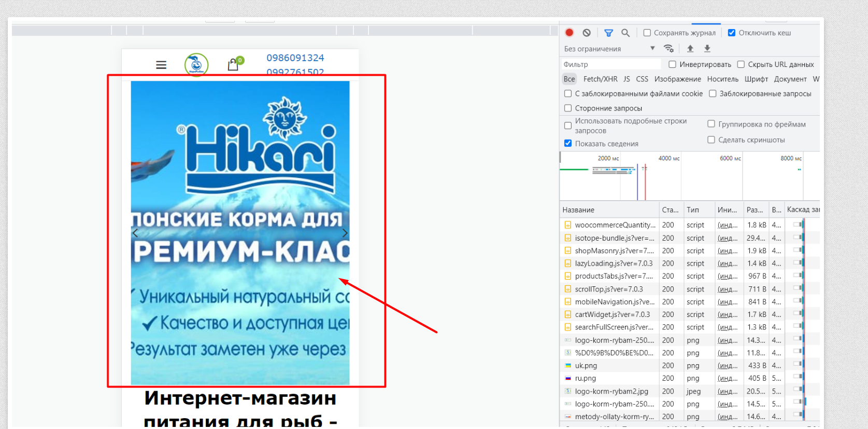The height and width of the screenshot is (429, 868).
Task: Import HAR file with the upload arrow
Action: [690, 48]
